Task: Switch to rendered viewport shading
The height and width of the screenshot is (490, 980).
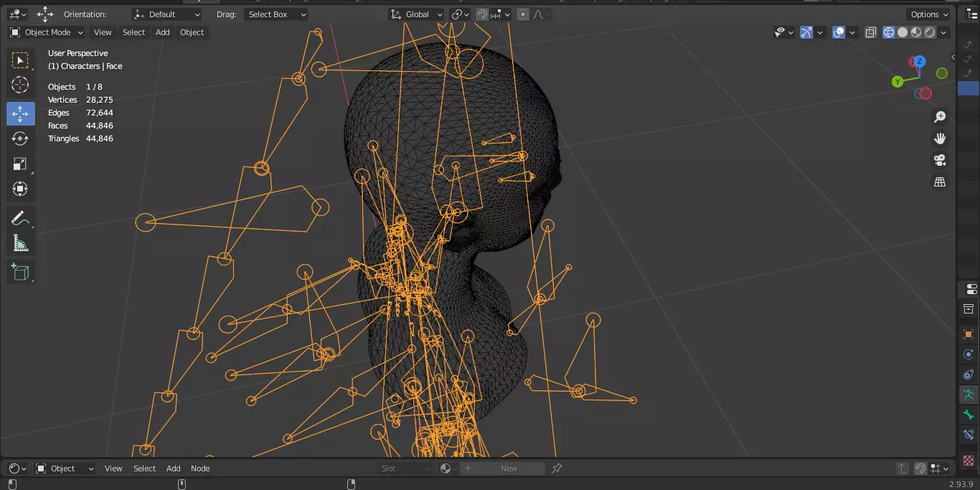Action: pyautogui.click(x=930, y=32)
